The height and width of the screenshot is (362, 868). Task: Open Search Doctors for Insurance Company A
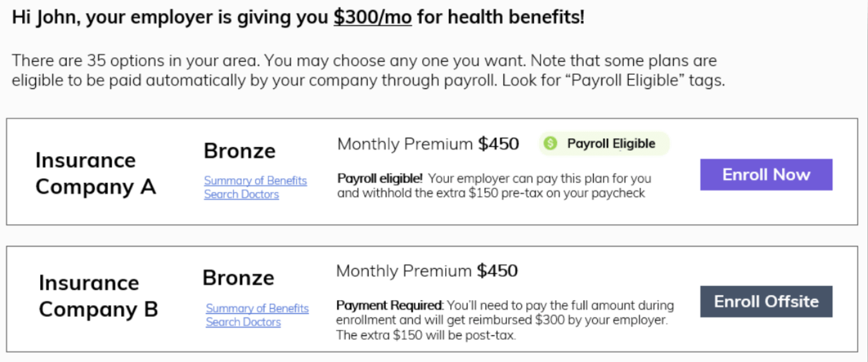241,194
